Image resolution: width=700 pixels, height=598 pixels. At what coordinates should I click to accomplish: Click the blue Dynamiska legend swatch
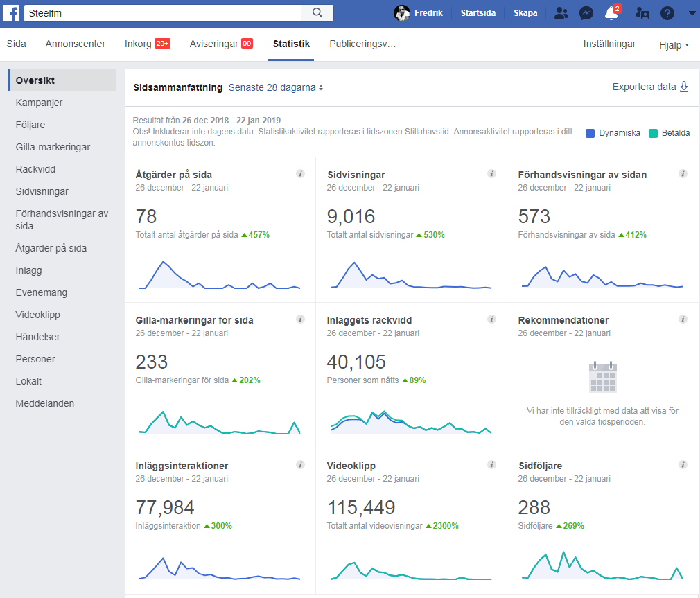coord(590,133)
